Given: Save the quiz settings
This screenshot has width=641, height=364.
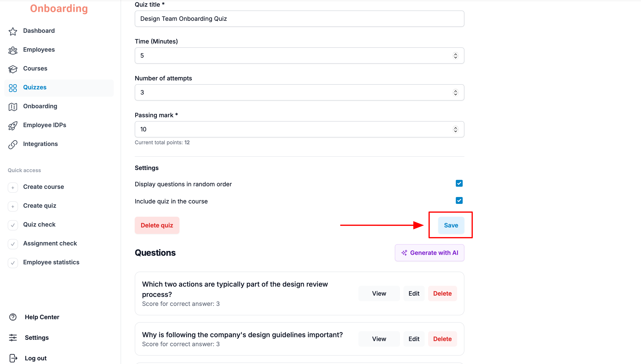Looking at the screenshot, I should tap(451, 225).
